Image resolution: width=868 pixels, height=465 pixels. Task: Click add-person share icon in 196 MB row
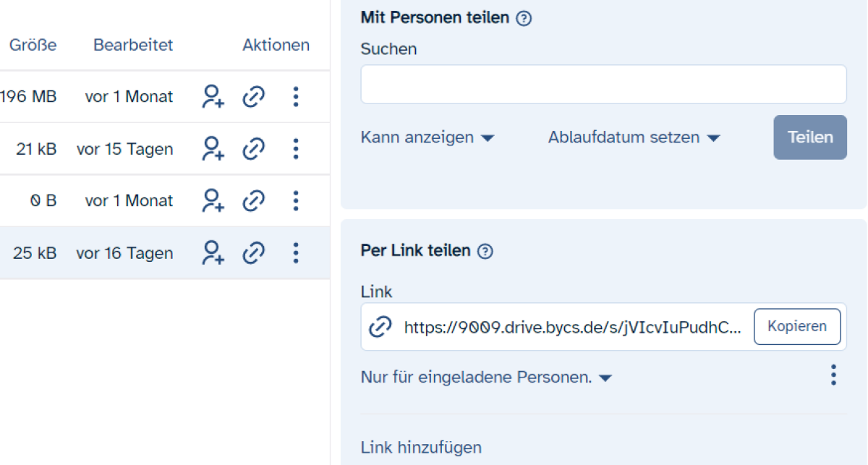[213, 97]
